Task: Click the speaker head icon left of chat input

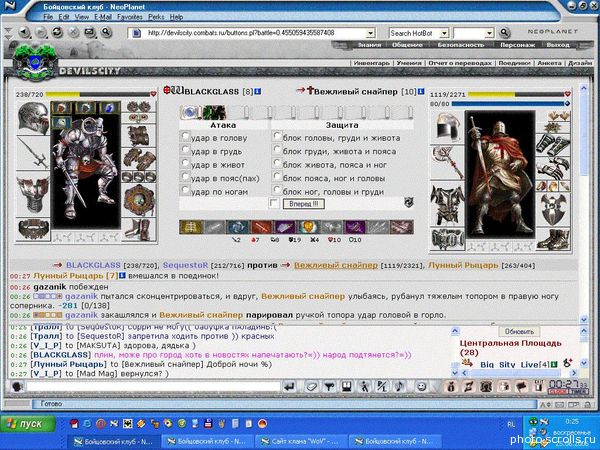Action: click(18, 387)
